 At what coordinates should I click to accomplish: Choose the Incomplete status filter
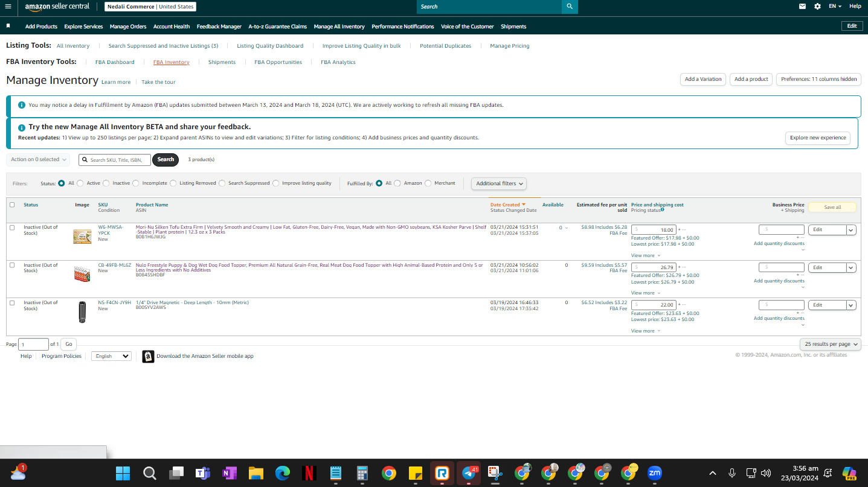click(x=136, y=183)
